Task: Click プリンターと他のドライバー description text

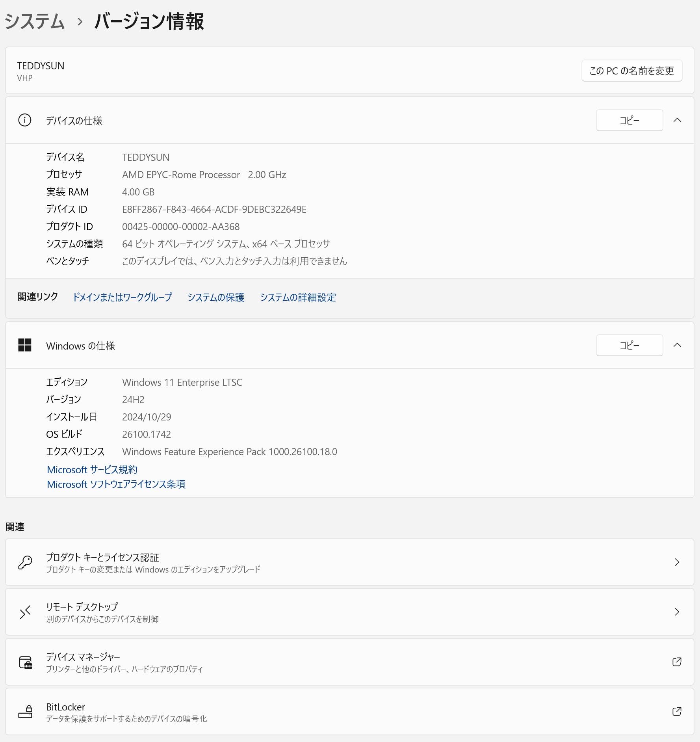Action: (x=124, y=669)
